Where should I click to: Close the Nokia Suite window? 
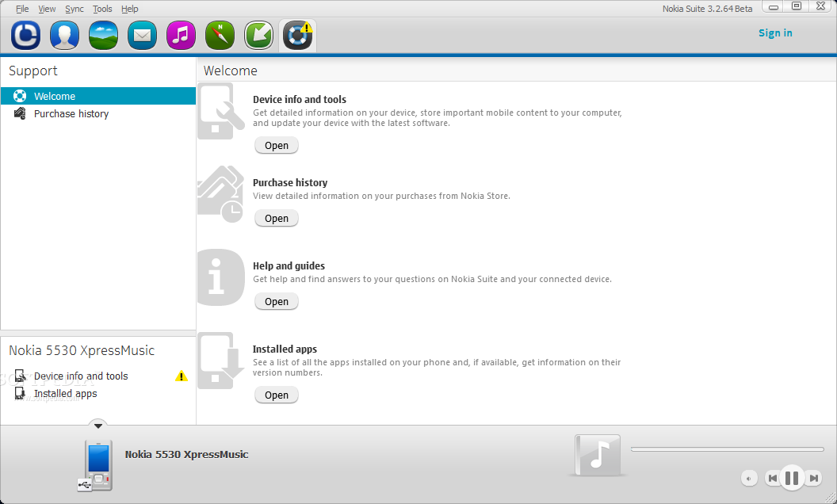[x=820, y=6]
